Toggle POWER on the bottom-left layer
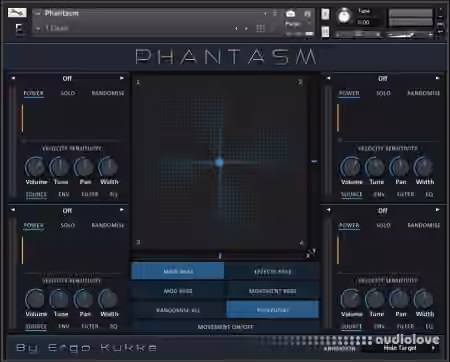The image size is (450, 362). (33, 225)
